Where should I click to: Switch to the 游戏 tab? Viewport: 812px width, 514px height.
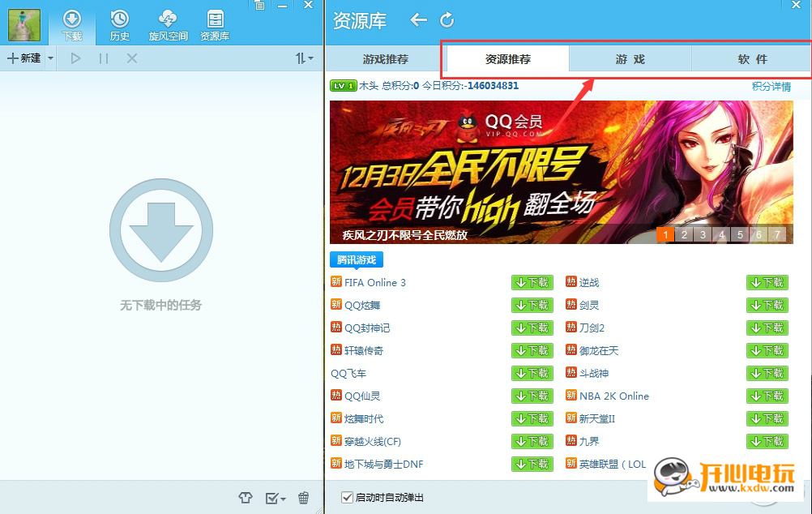(630, 58)
